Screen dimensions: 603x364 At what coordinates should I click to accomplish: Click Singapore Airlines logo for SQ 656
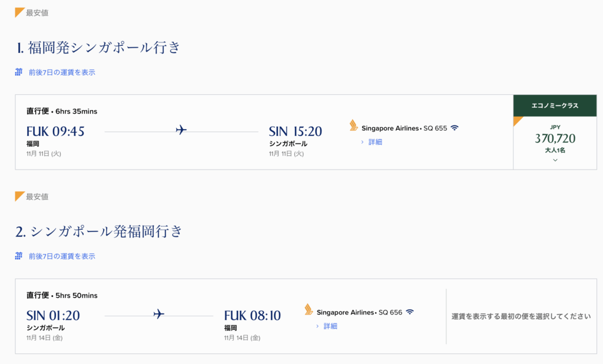309,309
